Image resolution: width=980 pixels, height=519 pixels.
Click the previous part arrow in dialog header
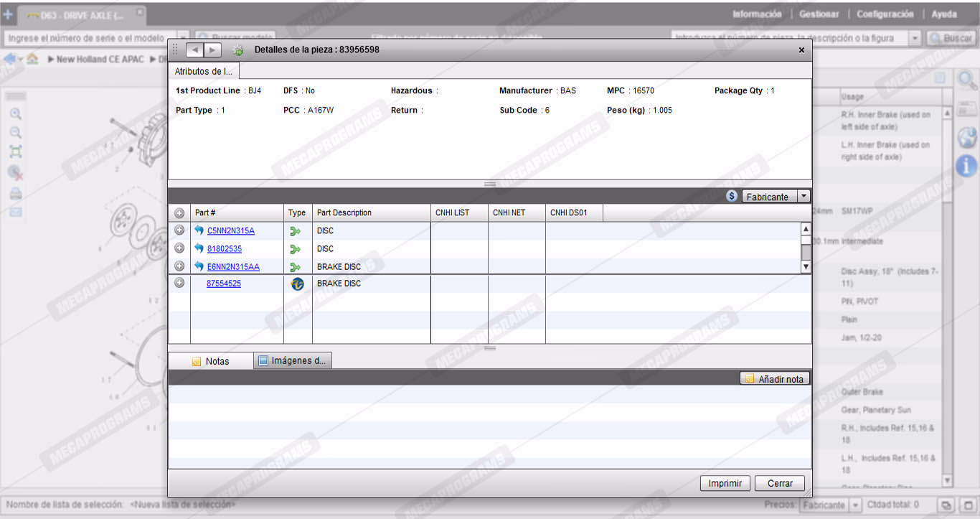click(x=195, y=50)
